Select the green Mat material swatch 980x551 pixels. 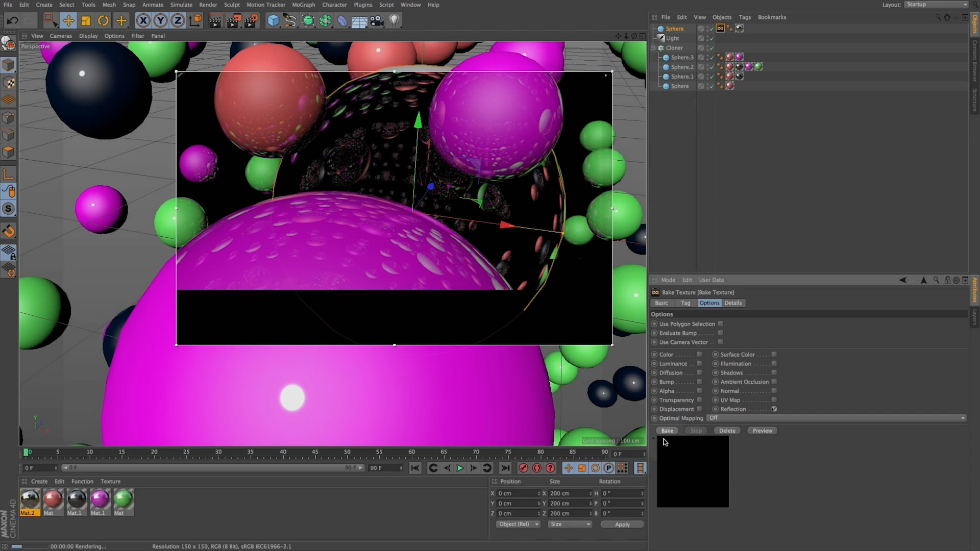(124, 502)
